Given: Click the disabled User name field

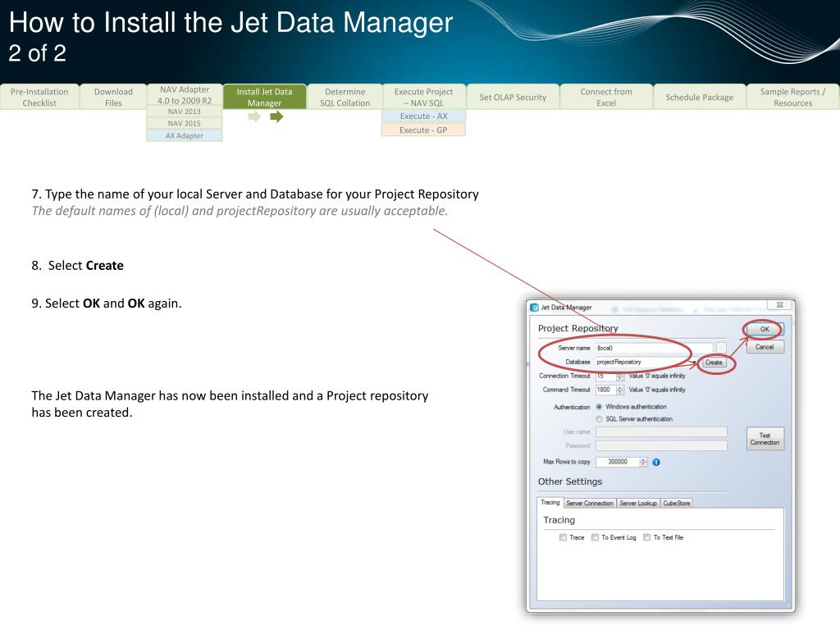Looking at the screenshot, I should 662,431.
